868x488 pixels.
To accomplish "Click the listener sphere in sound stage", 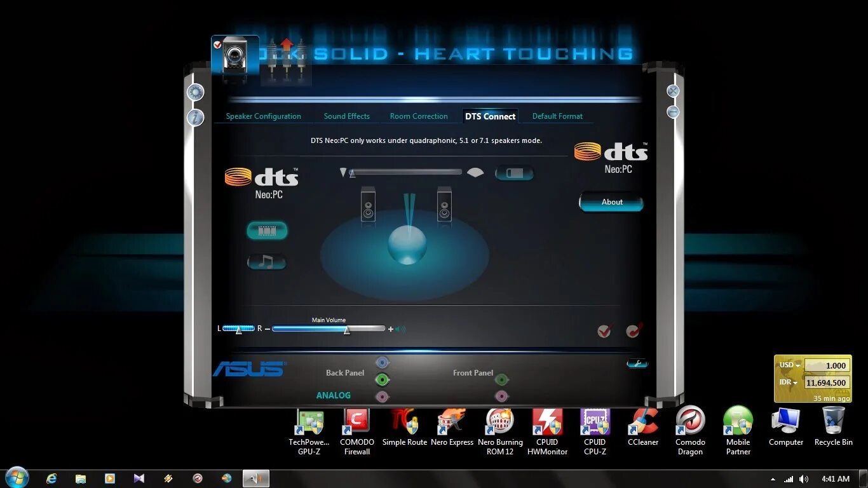I will coord(407,245).
